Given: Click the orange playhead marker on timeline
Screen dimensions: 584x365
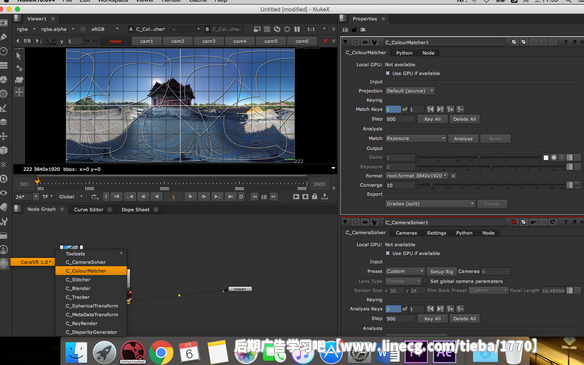Looking at the screenshot, I should tap(37, 181).
